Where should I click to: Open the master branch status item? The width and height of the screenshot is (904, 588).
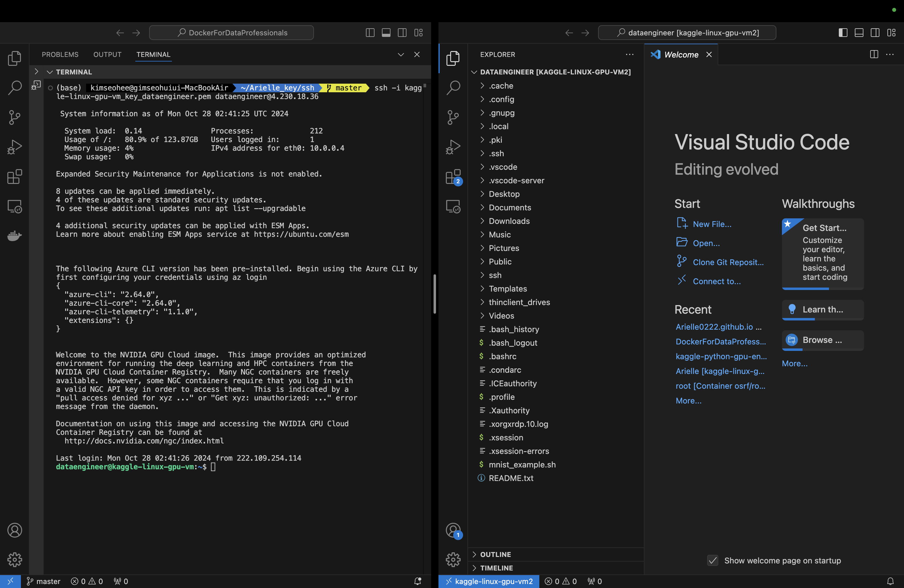tap(43, 581)
